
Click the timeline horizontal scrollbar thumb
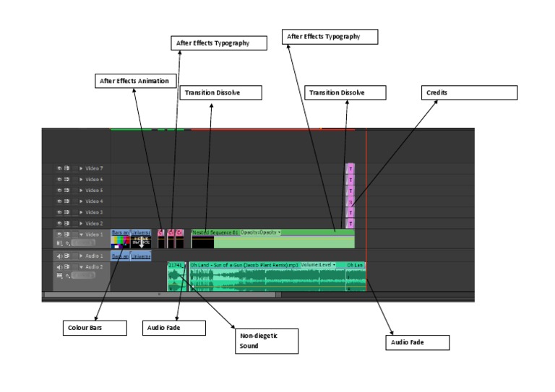(160, 295)
